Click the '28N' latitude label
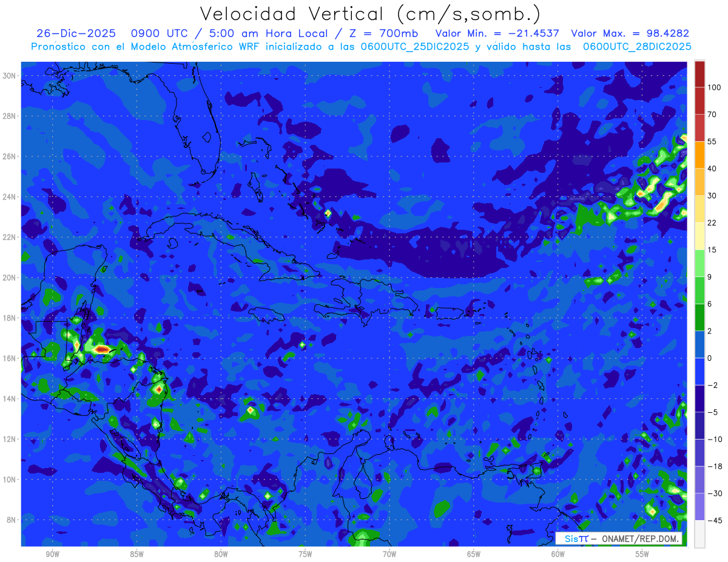The image size is (728, 562). tap(10, 116)
